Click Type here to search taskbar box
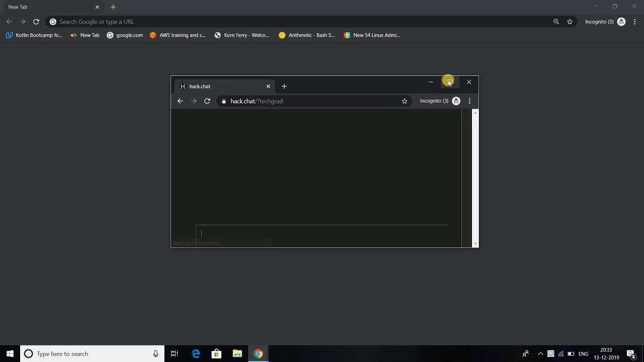644x362 pixels. tap(92, 354)
